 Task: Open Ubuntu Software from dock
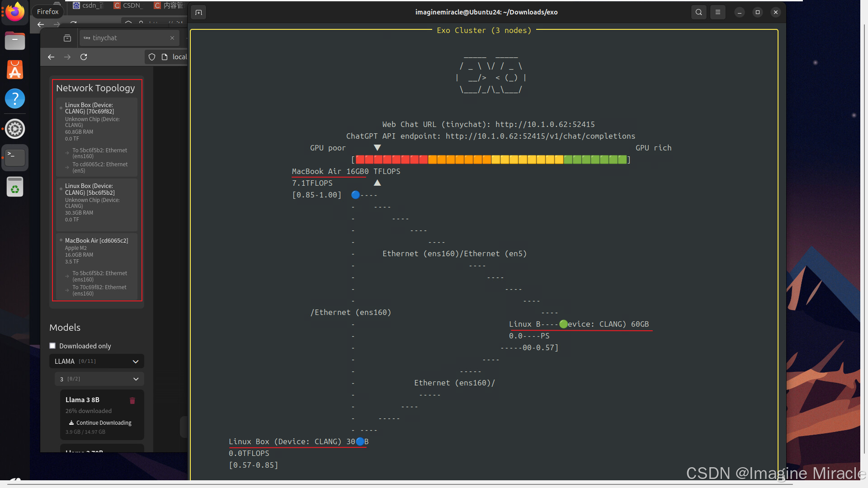pyautogui.click(x=15, y=70)
